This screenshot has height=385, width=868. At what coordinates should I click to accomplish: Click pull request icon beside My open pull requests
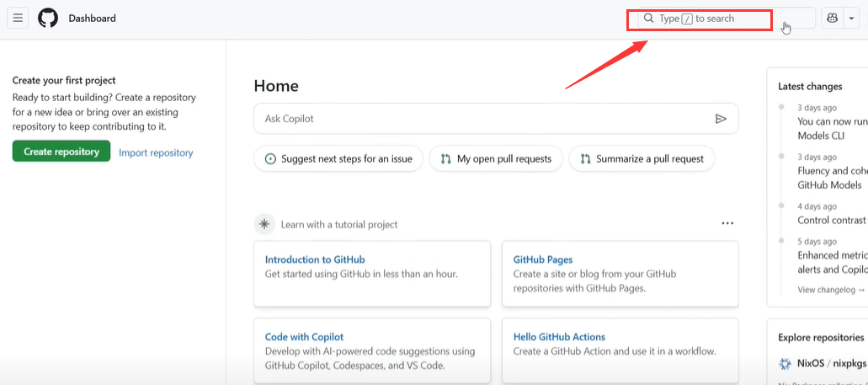click(446, 159)
